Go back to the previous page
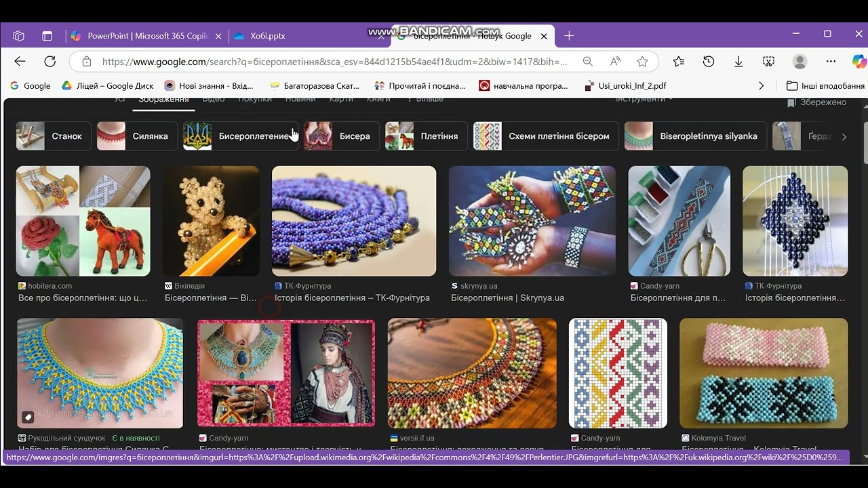The height and width of the screenshot is (488, 868). (20, 62)
